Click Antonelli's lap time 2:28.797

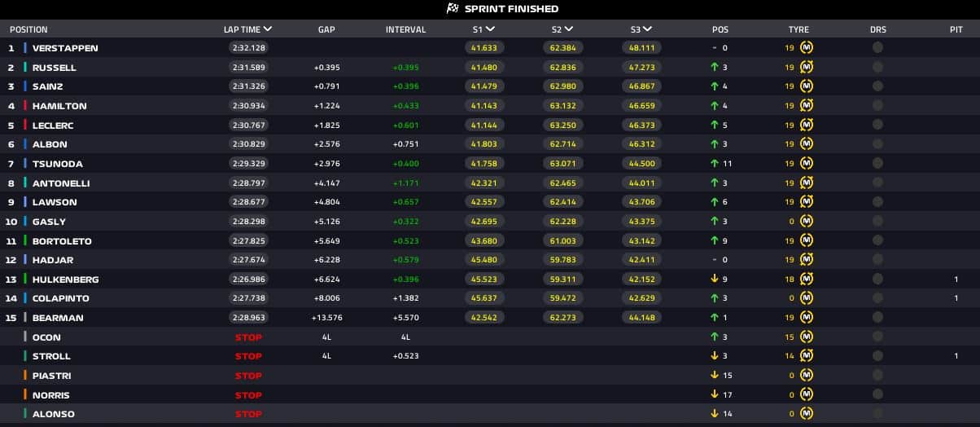click(248, 183)
